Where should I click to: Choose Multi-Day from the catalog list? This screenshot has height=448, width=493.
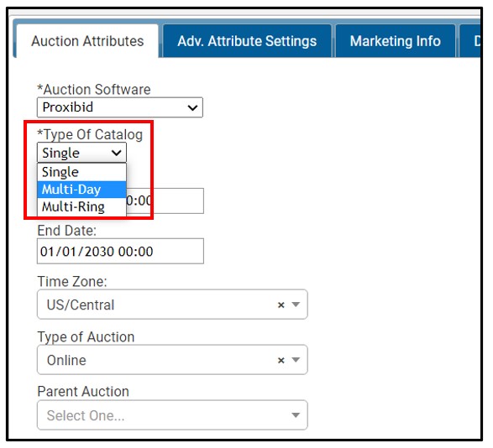[x=81, y=190]
